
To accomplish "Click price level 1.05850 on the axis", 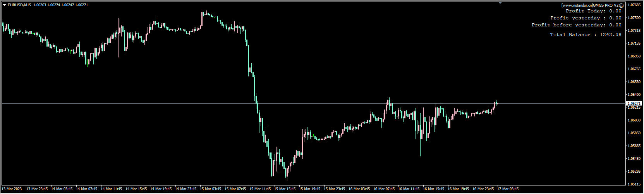I will [634, 133].
